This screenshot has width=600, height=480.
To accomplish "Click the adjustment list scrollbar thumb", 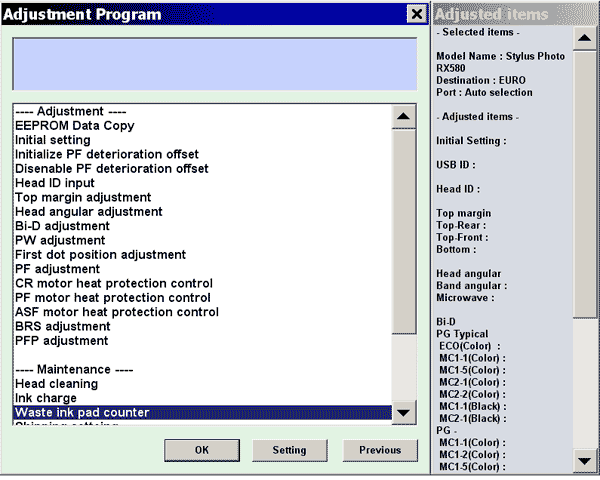I will (403, 232).
